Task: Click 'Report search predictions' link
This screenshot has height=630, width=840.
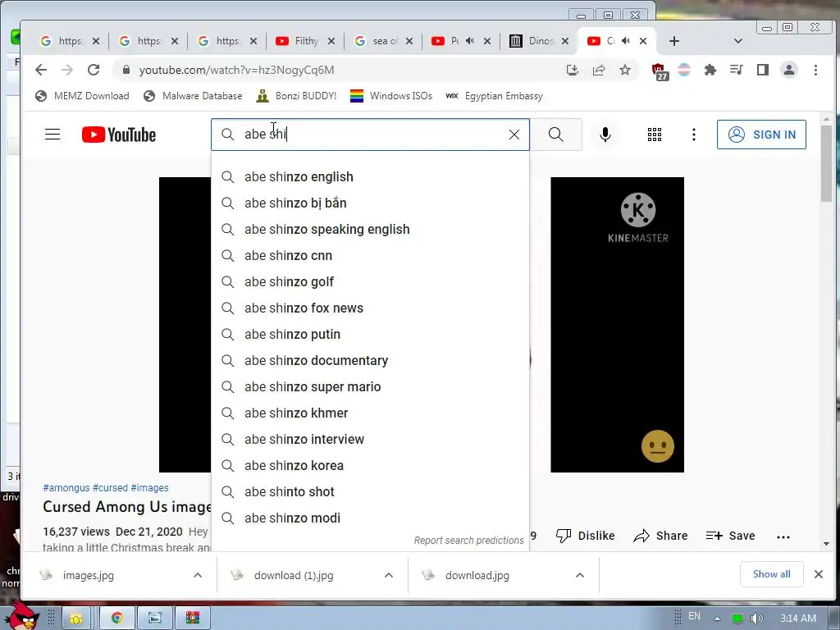Action: [468, 541]
